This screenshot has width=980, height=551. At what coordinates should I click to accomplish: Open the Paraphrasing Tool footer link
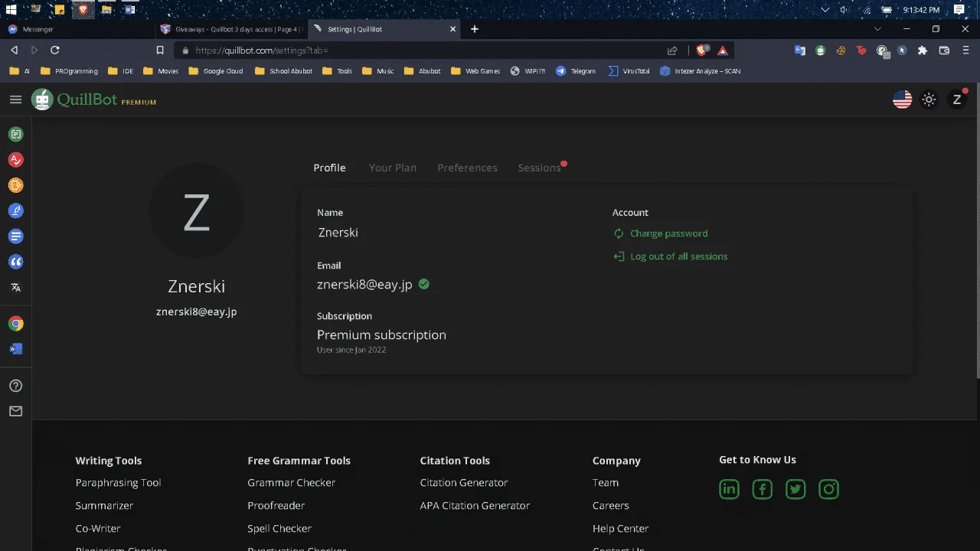(118, 483)
